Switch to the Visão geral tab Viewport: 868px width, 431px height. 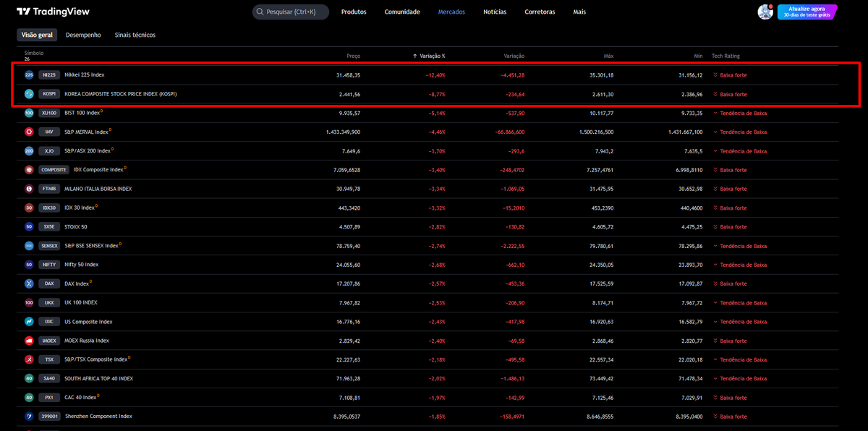(x=37, y=35)
